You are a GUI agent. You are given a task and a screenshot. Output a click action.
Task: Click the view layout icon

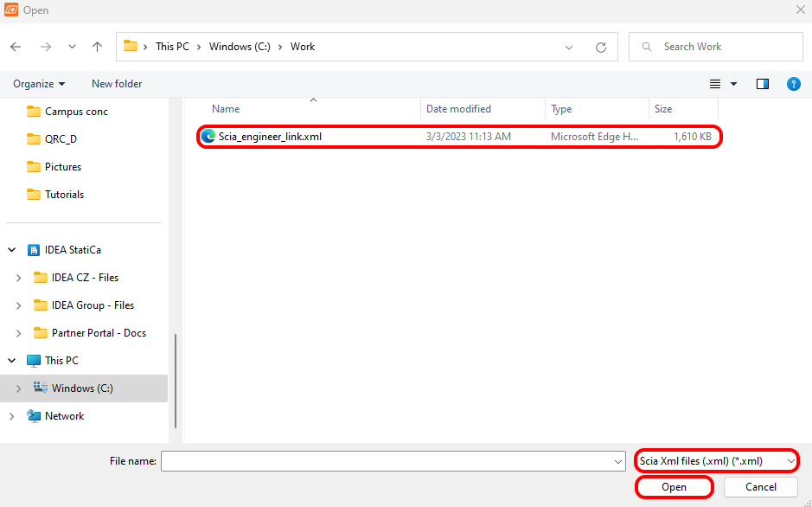point(715,84)
